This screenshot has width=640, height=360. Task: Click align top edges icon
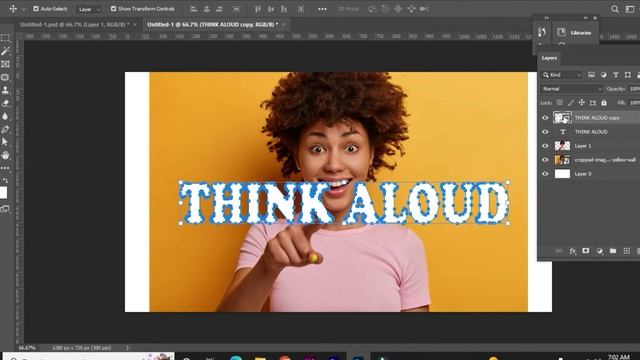[258, 9]
